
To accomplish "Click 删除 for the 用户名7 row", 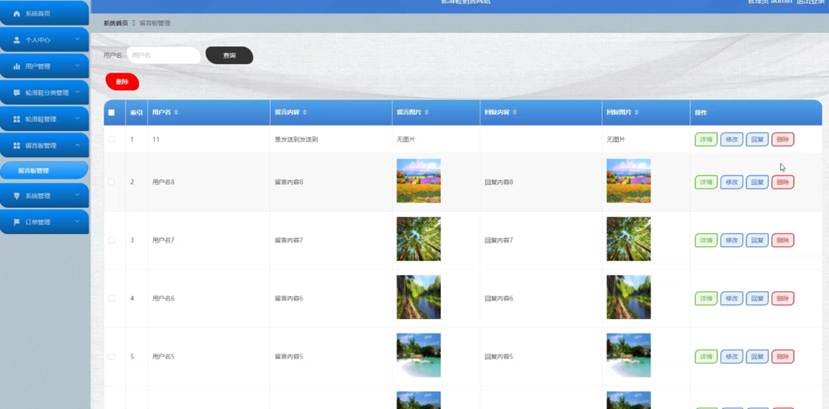I will (782, 240).
